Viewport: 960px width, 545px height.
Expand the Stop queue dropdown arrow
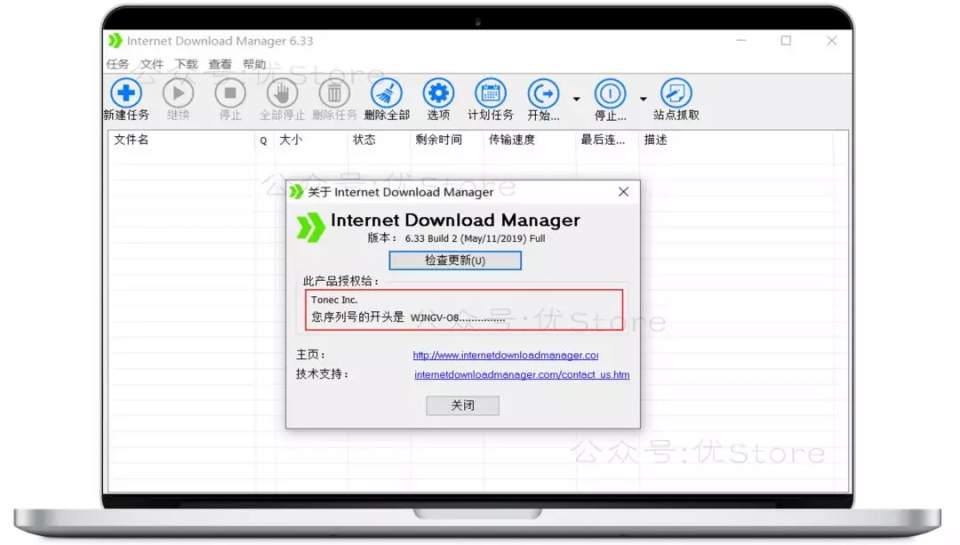point(643,99)
